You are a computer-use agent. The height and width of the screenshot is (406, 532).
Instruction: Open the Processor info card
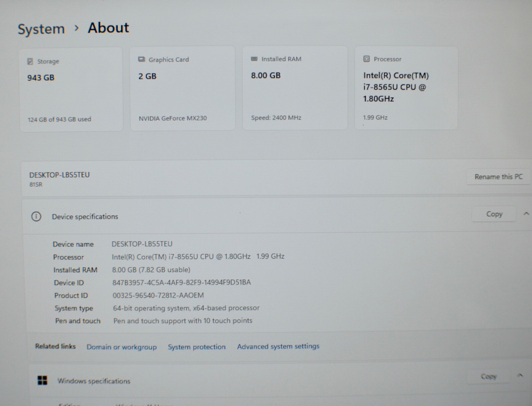(x=406, y=88)
